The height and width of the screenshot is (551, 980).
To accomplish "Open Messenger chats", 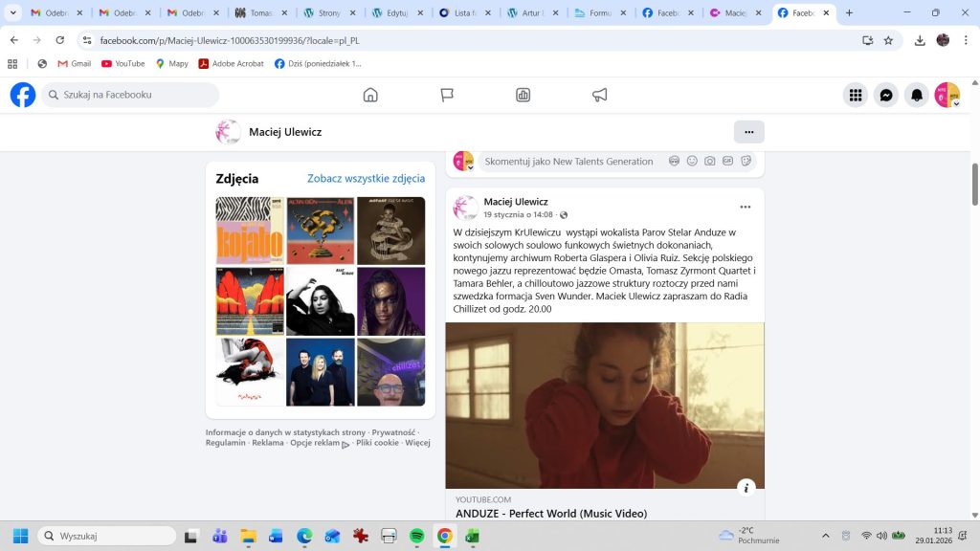I will (886, 95).
